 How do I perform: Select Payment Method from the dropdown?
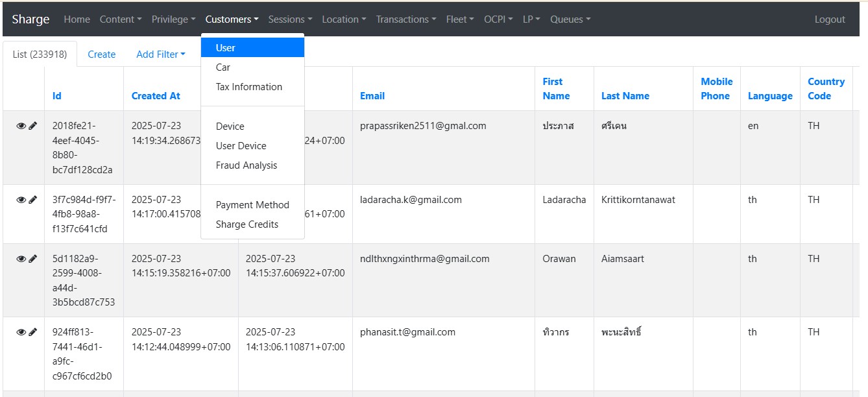coord(252,205)
